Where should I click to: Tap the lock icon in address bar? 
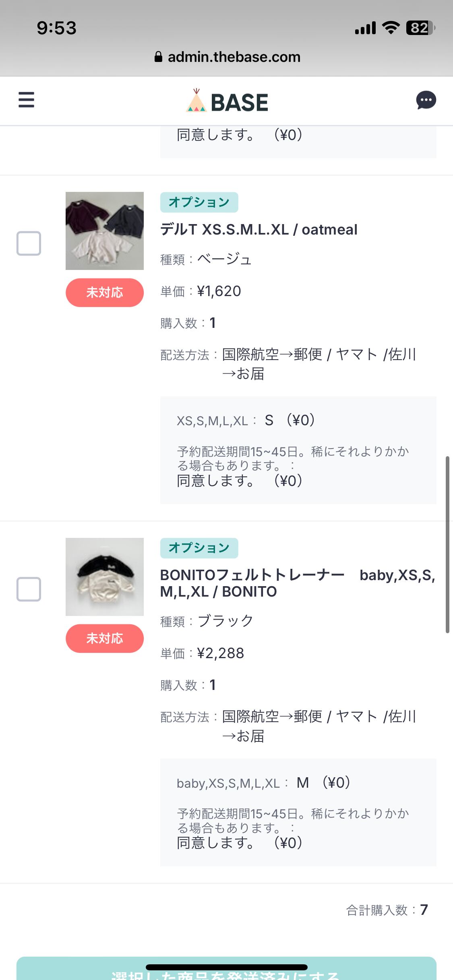(x=158, y=57)
